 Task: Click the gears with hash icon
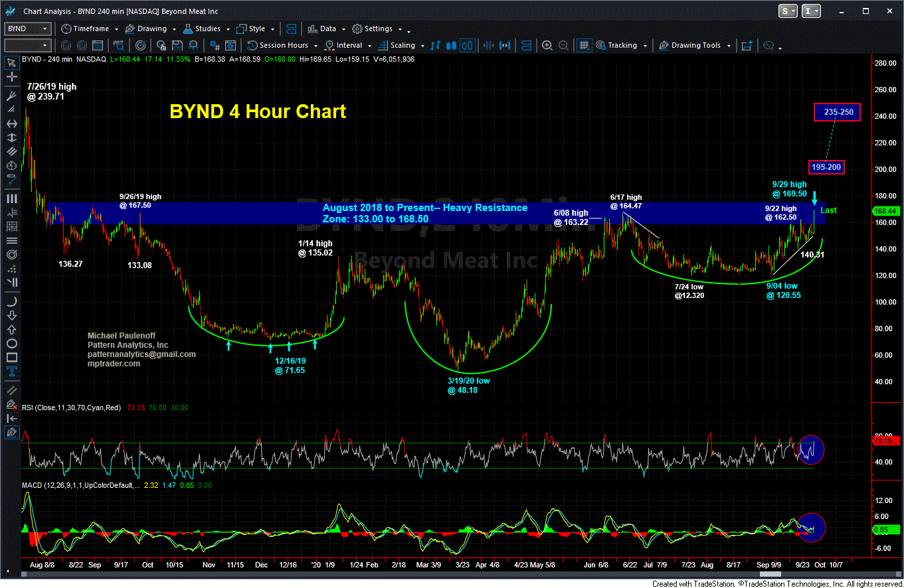215,45
